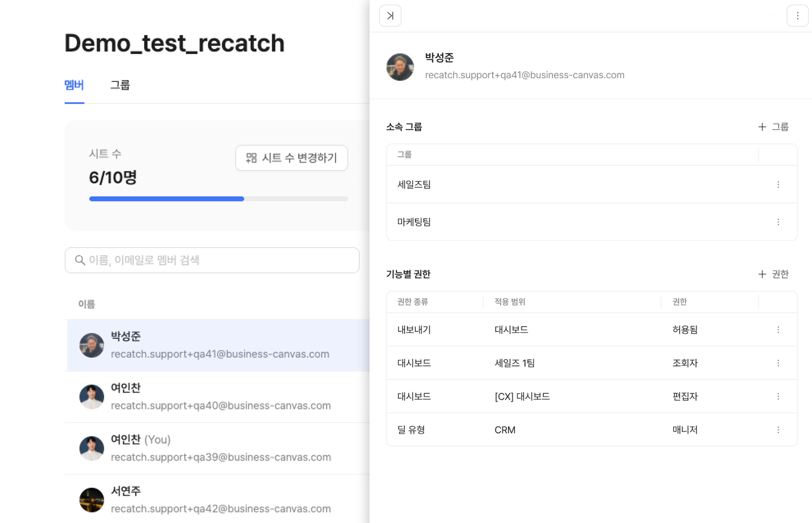812x523 pixels.
Task: Open options for [CX] 대시보드 permission
Action: (778, 396)
